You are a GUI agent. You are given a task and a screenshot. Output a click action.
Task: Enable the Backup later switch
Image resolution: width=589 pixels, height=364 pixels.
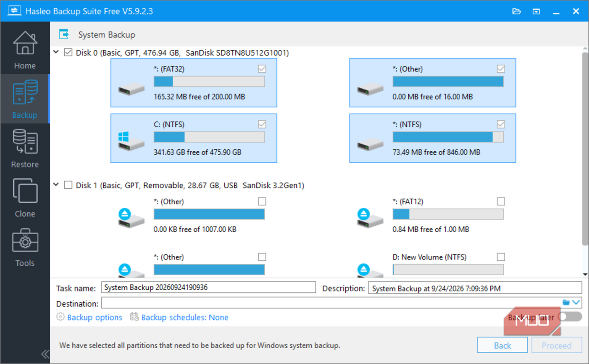click(570, 316)
